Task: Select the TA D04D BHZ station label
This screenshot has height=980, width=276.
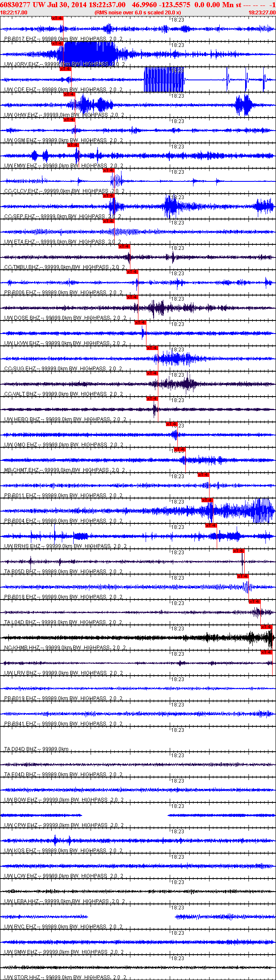Action: (x=20, y=749)
